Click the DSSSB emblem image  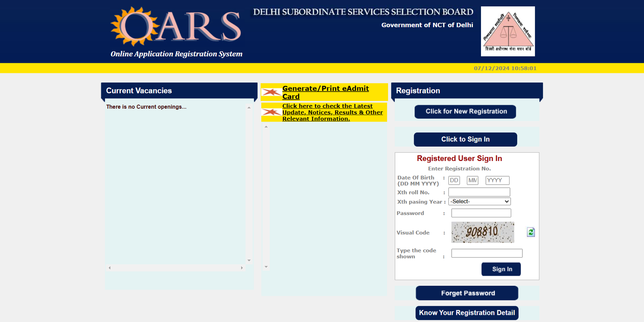pyautogui.click(x=508, y=31)
